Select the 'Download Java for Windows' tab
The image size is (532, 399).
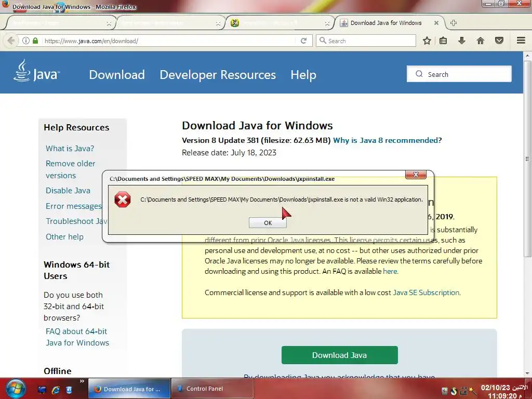tap(386, 23)
